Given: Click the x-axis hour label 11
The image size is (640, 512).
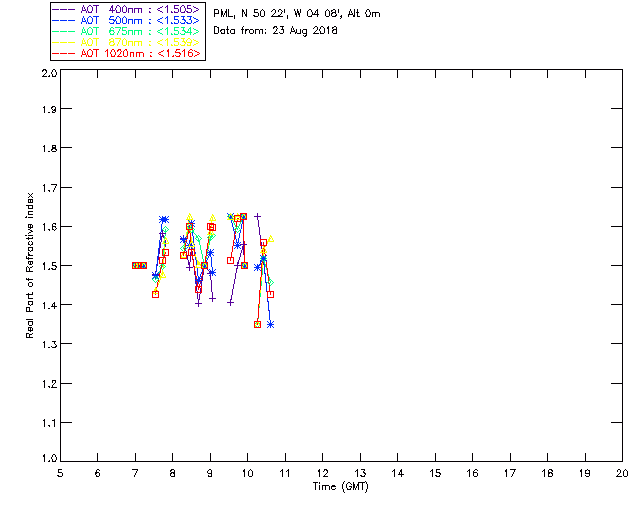Looking at the screenshot, I should tap(285, 473).
